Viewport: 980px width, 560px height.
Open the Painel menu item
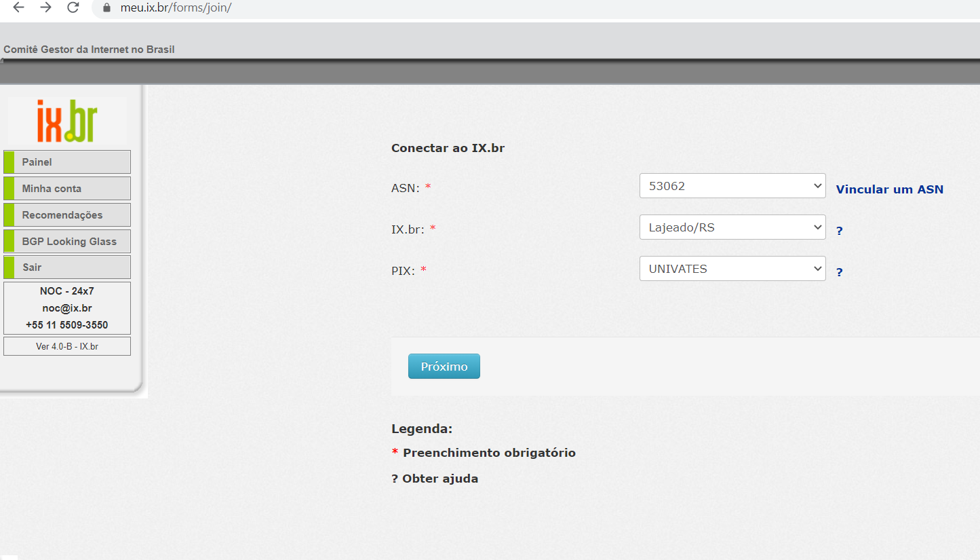coord(67,162)
